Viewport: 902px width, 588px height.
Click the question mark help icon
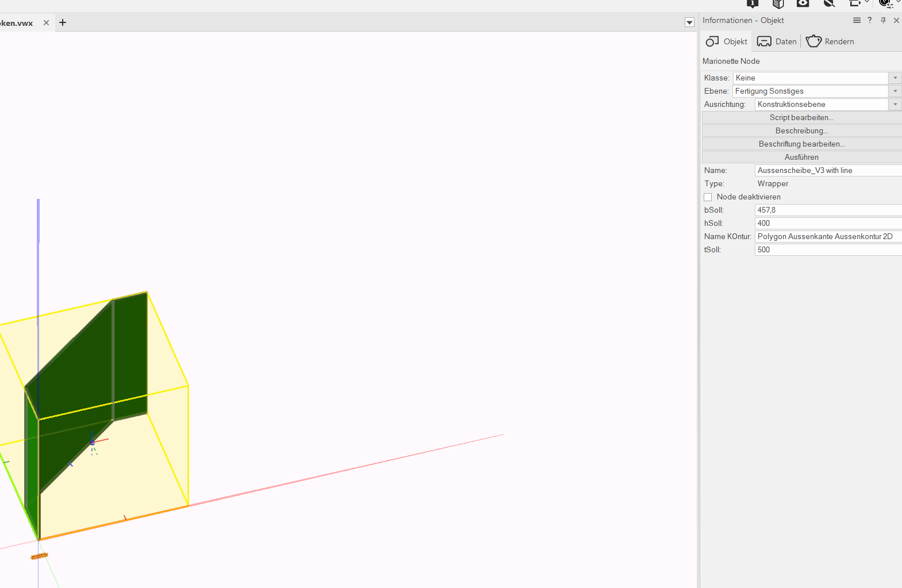[870, 20]
